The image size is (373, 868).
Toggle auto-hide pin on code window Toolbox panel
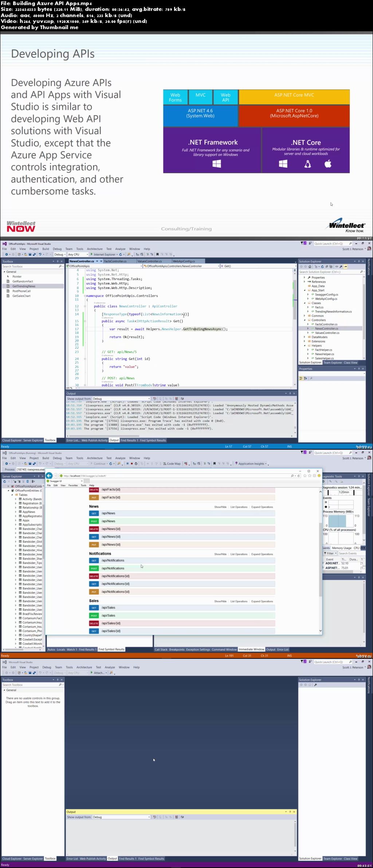tap(58, 261)
